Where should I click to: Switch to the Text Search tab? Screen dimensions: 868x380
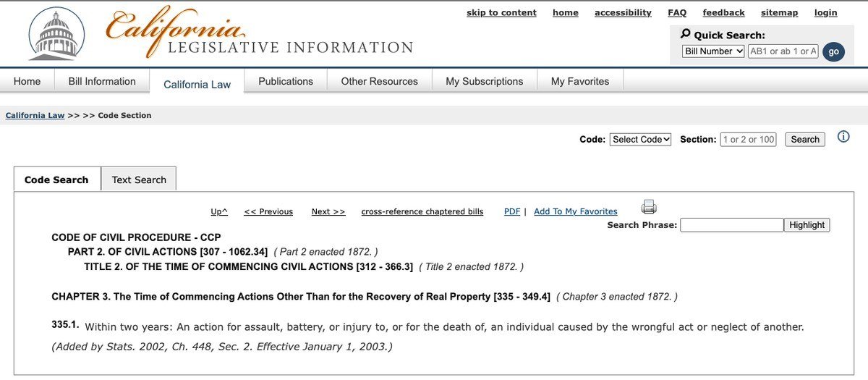[139, 180]
